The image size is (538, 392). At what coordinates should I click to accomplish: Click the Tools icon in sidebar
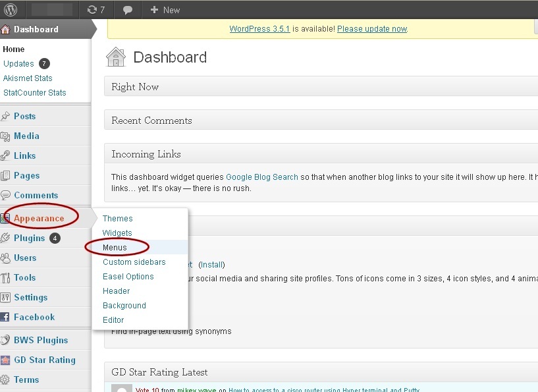tap(5, 278)
